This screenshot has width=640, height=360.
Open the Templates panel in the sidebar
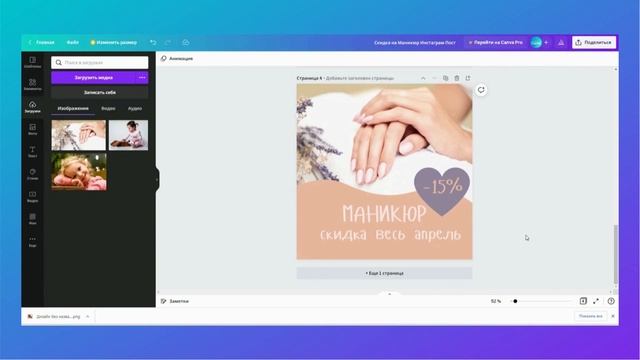[x=33, y=62]
